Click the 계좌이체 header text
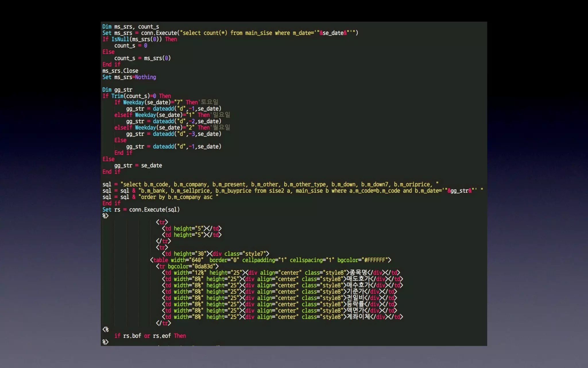 (x=358, y=317)
